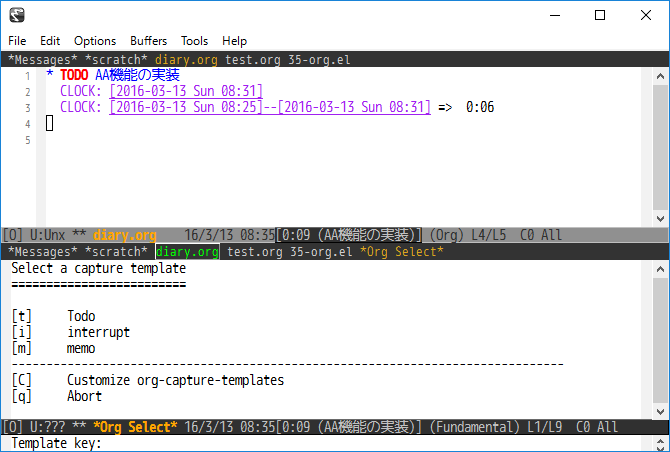
Task: Click L4/L5 line position in upper mode line
Action: (488, 235)
